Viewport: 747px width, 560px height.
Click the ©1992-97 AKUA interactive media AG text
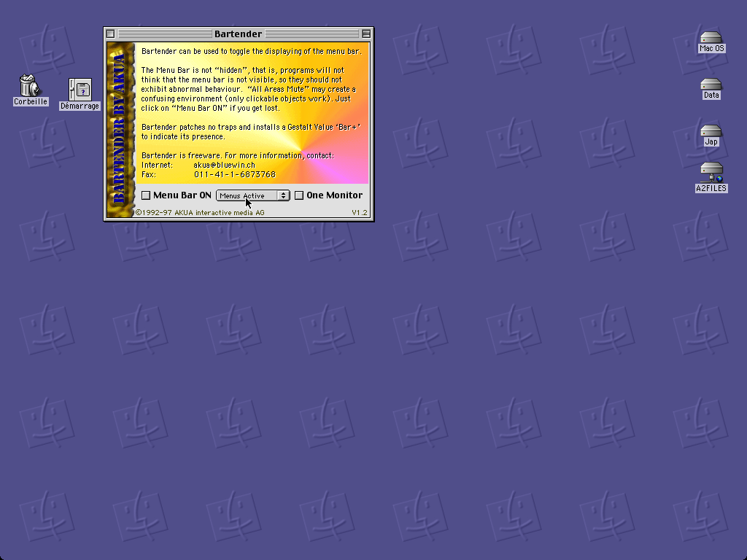pyautogui.click(x=200, y=213)
